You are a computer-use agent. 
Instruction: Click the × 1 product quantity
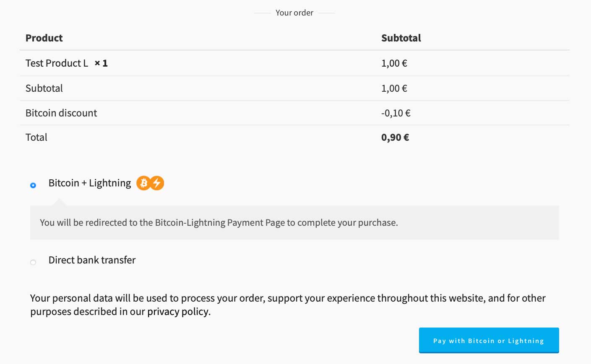pos(101,63)
